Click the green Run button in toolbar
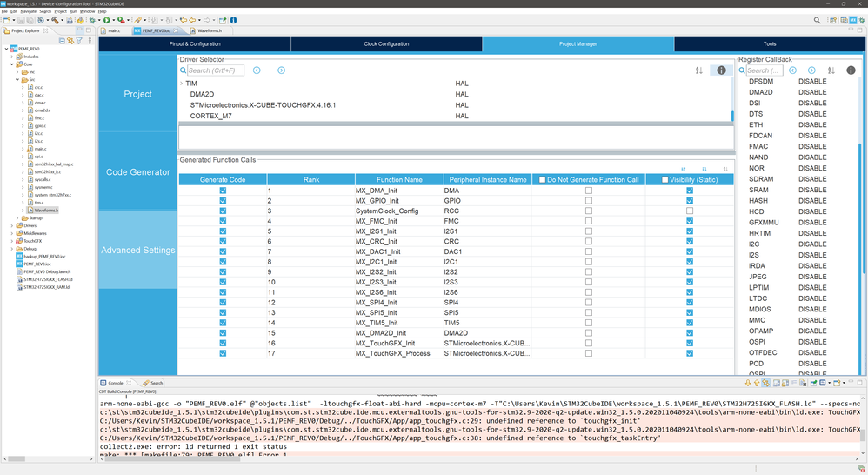 pos(106,21)
